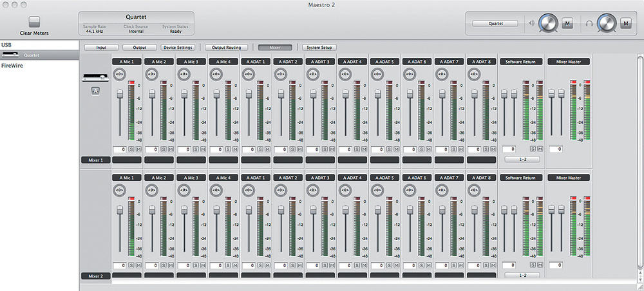The image size is (644, 291).
Task: Switch to the Output Routing tab
Action: pyautogui.click(x=226, y=48)
